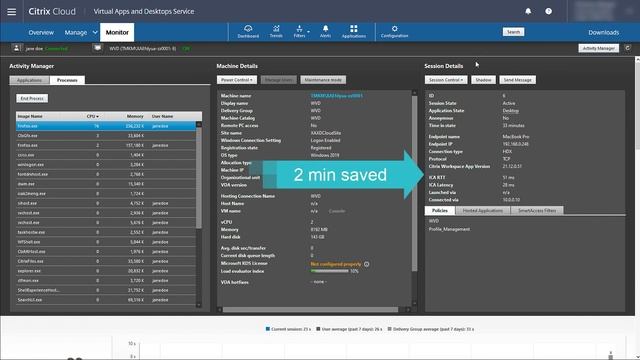
Task: Click the Machine Details vertical scrollbar
Action: click(x=414, y=184)
